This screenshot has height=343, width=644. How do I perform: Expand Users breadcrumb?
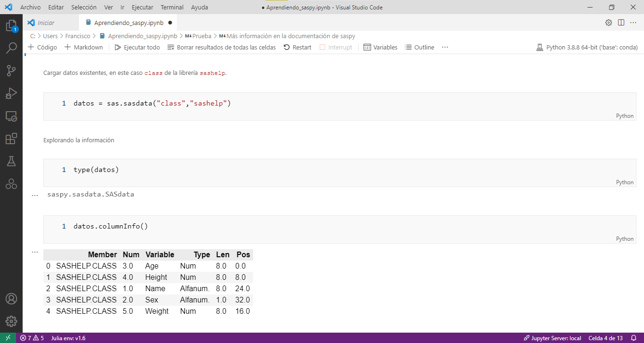50,36
